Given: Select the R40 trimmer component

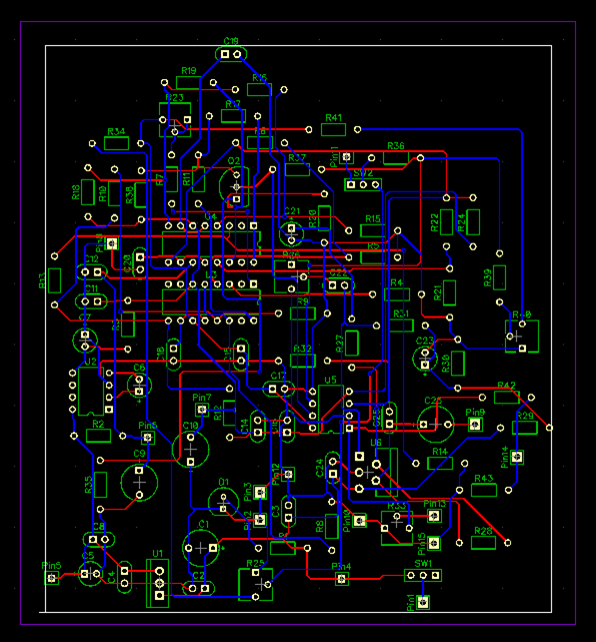Looking at the screenshot, I should 522,337.
